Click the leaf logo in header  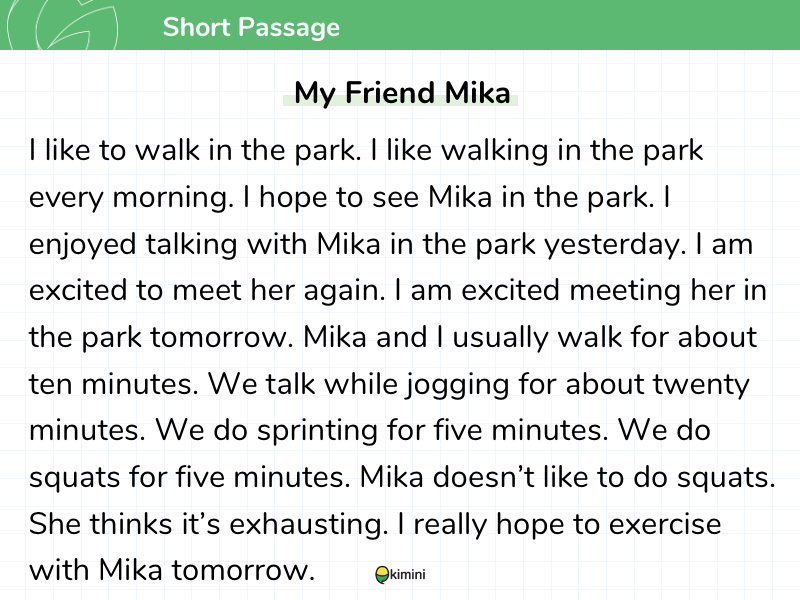tap(63, 24)
